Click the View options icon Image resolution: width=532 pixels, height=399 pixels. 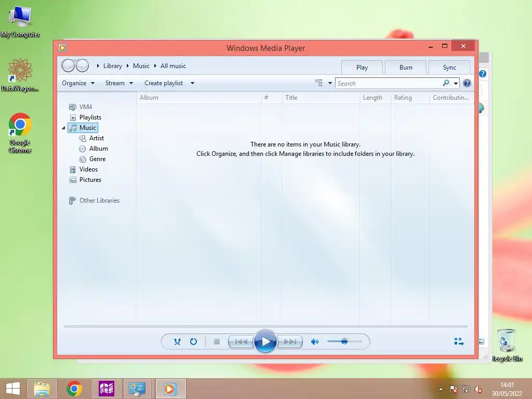(318, 83)
